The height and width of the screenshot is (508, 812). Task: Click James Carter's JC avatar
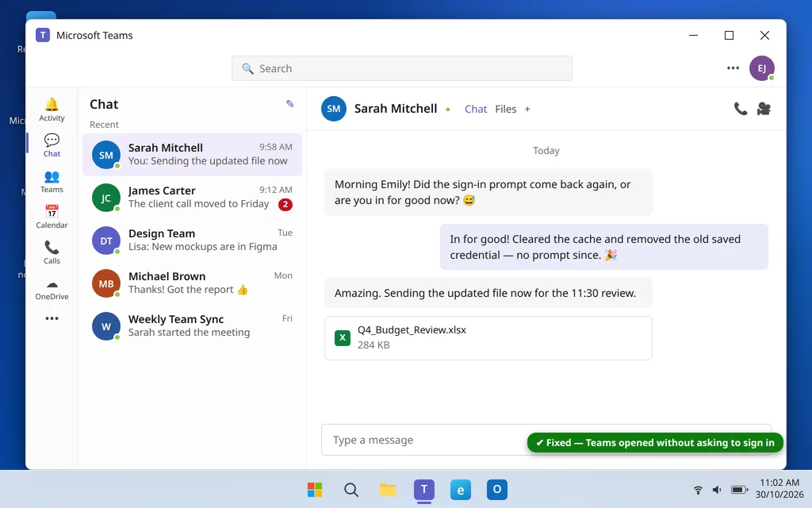[x=106, y=198]
